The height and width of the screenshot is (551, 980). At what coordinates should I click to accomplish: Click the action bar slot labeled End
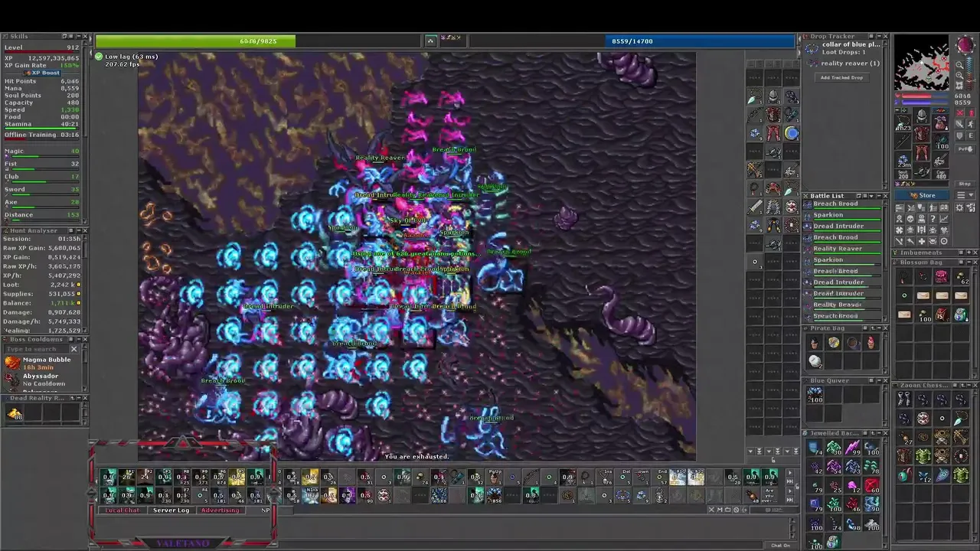tap(660, 478)
